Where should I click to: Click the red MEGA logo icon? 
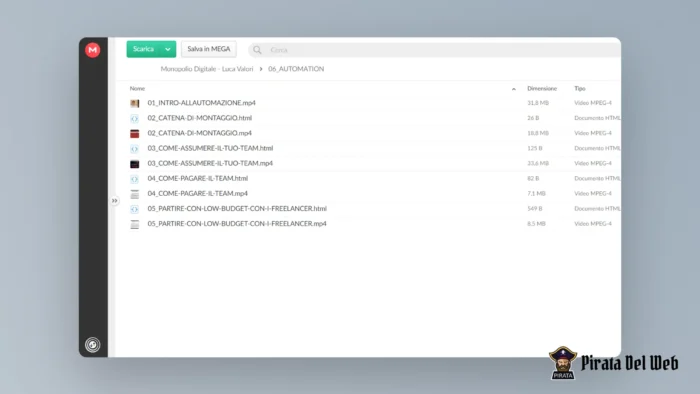point(92,50)
